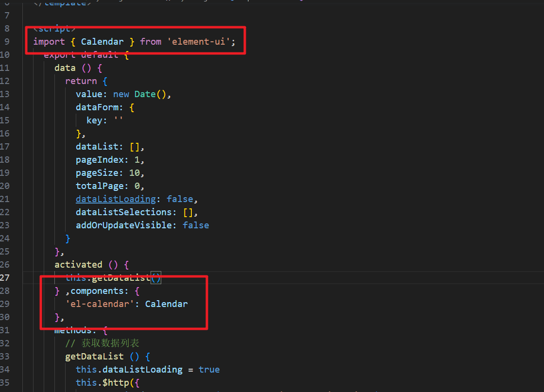Select the word Calendar in the import statement
The height and width of the screenshot is (392, 544).
102,42
